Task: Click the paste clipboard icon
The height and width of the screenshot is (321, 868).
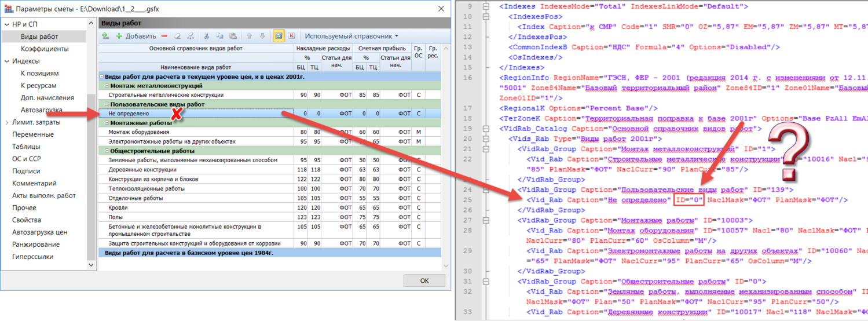Action: (233, 36)
